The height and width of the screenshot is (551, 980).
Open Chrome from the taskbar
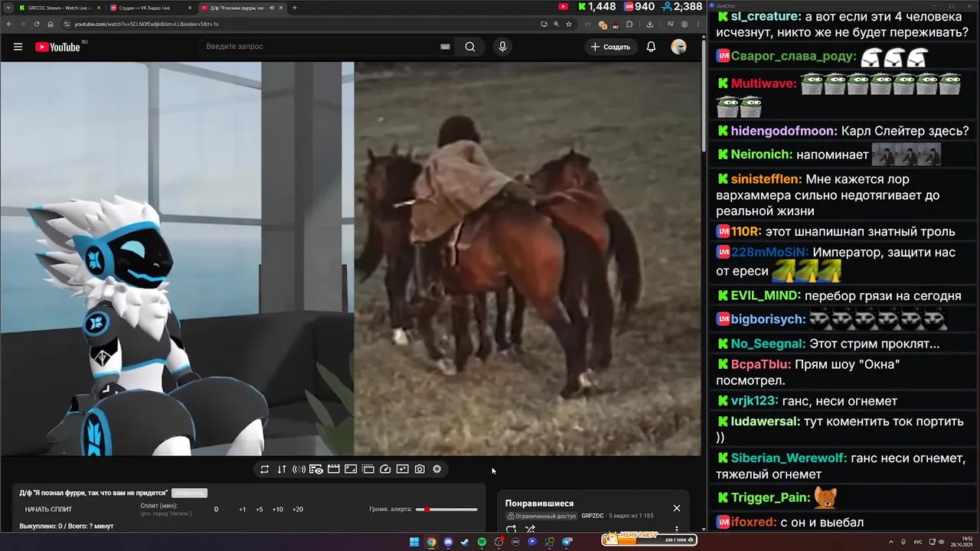(x=431, y=542)
